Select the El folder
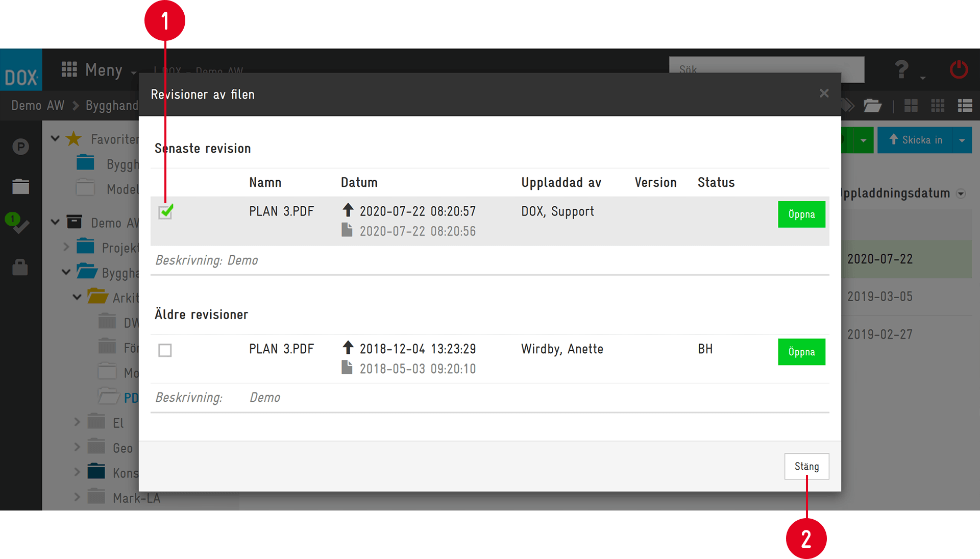Viewport: 980px width, 559px height. (x=118, y=423)
